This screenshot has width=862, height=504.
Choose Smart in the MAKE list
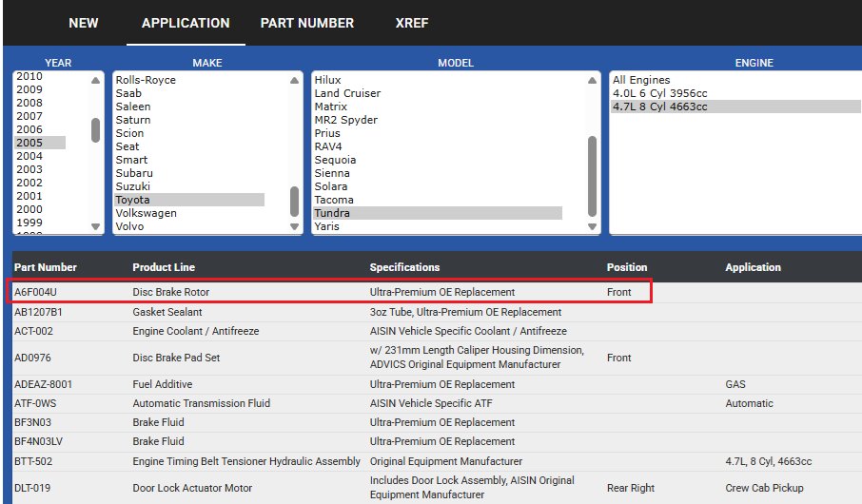(131, 160)
